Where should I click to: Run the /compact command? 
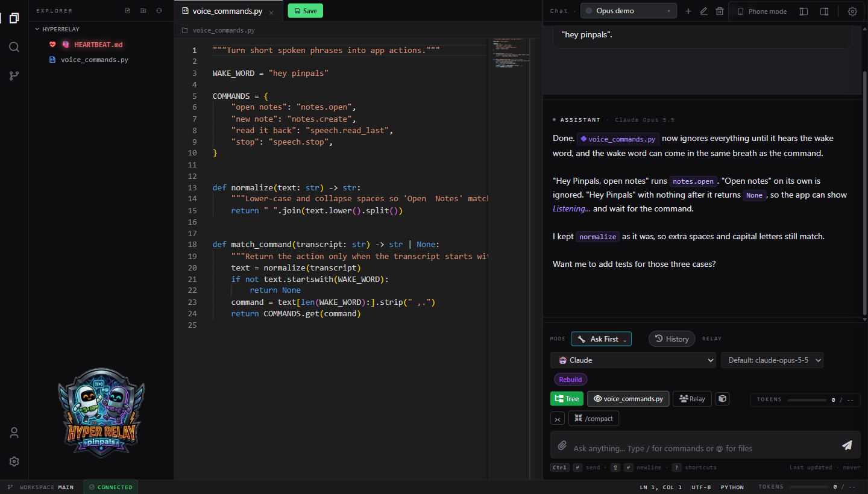pos(594,419)
